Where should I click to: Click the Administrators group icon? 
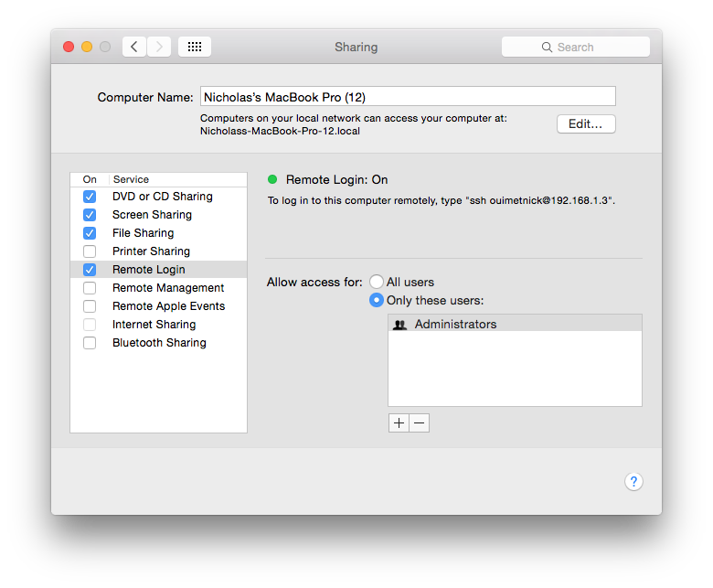click(x=399, y=325)
